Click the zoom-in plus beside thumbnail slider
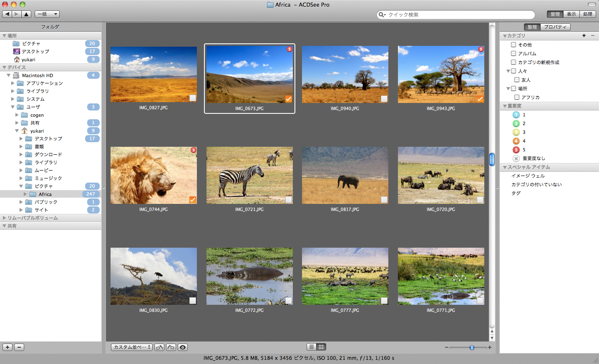599x364 pixels. pyautogui.click(x=490, y=347)
